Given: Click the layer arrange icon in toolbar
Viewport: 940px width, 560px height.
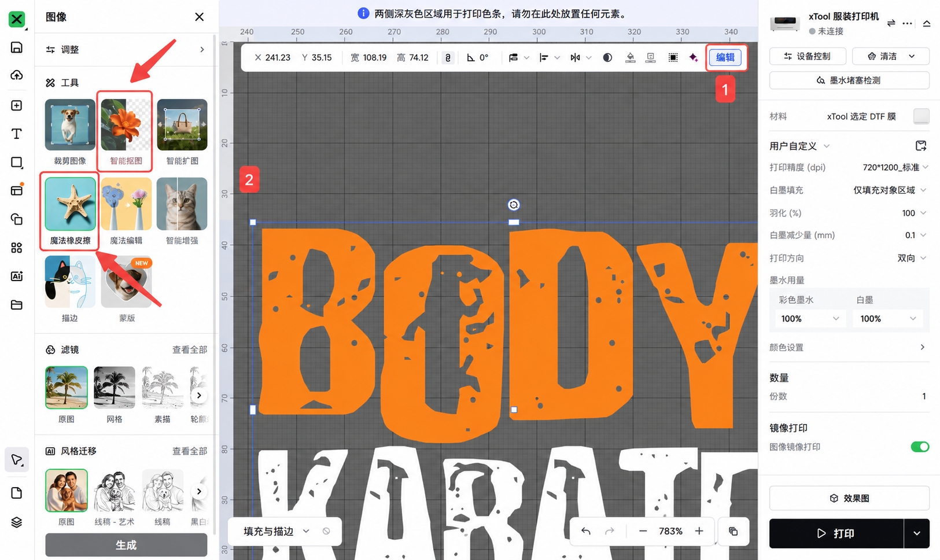Looking at the screenshot, I should coord(514,58).
